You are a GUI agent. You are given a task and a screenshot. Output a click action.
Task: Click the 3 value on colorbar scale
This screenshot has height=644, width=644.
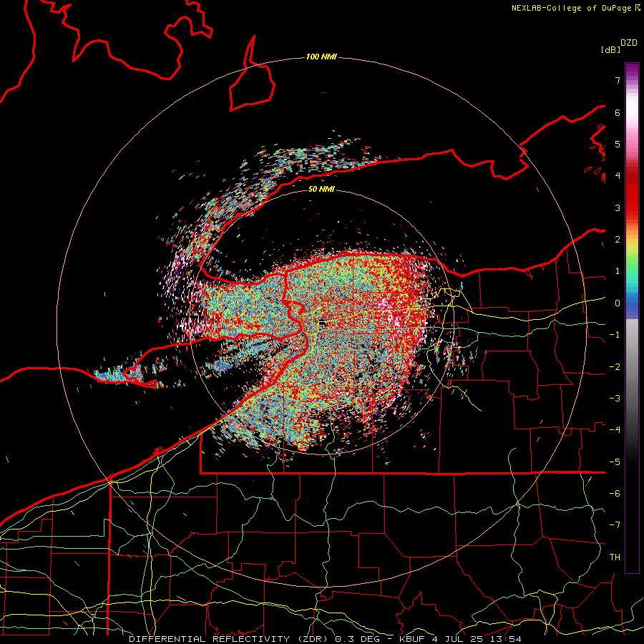[x=618, y=208]
